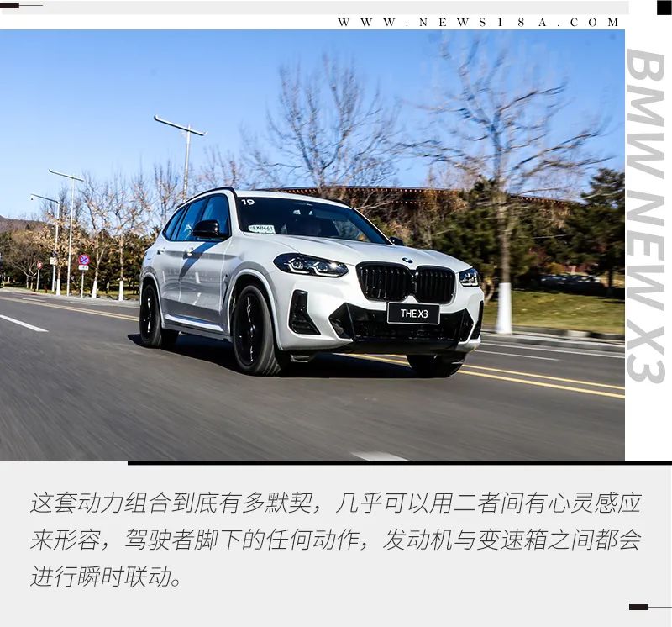Select the caption line 进行瞬时联动。
Viewport: 672px width, 627px height.
(107, 577)
